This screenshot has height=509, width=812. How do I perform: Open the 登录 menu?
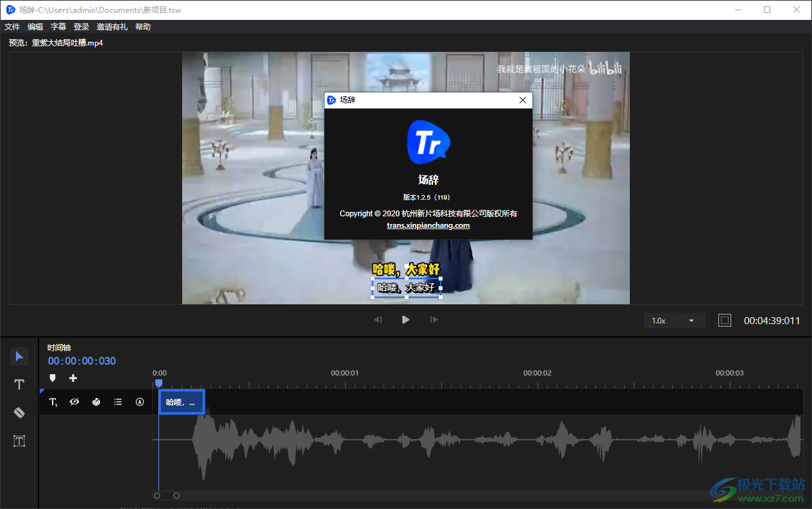coord(81,27)
